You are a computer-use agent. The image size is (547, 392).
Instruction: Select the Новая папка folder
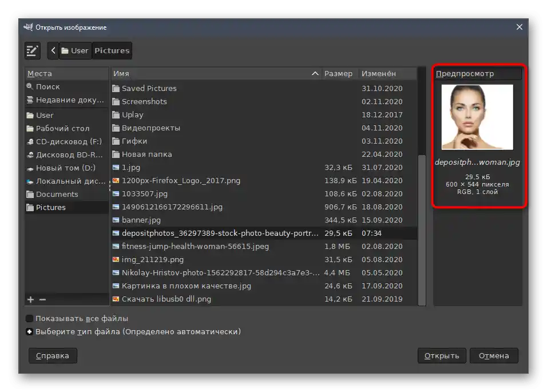point(264,154)
